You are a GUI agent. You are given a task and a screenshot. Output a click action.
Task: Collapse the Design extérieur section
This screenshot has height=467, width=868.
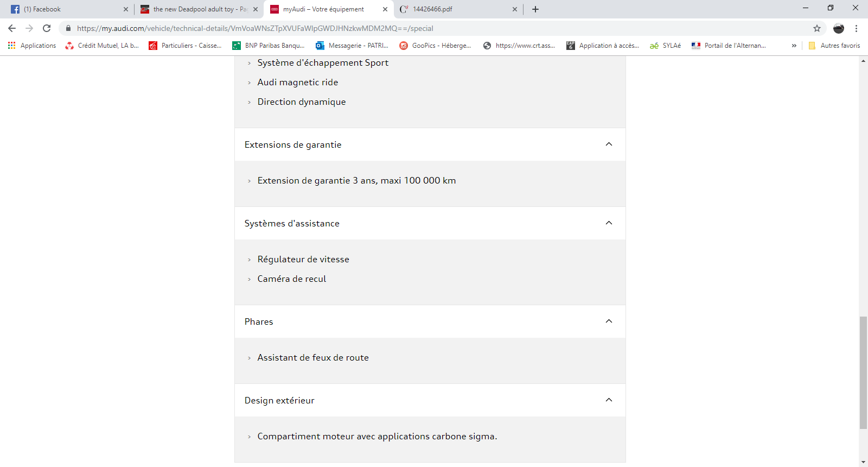[x=609, y=400]
